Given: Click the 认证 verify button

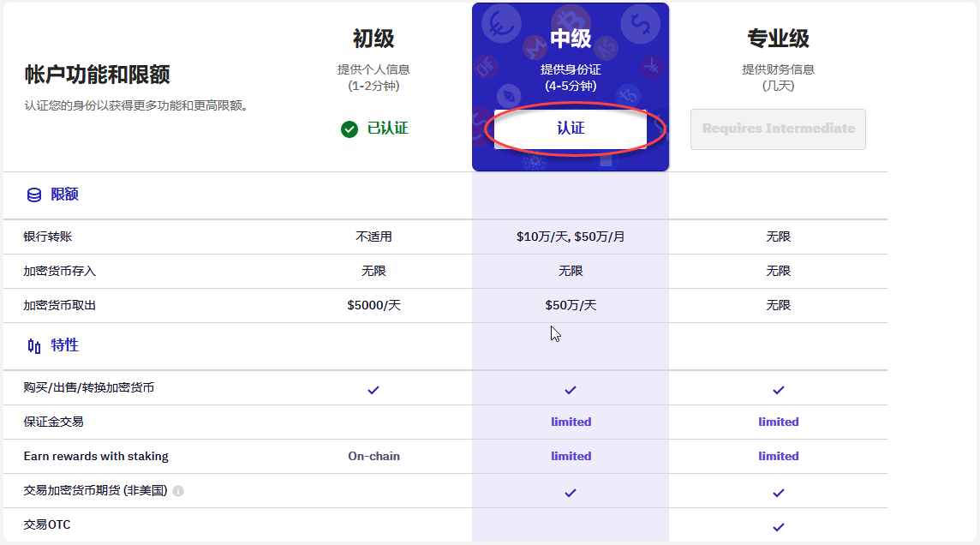Looking at the screenshot, I should point(570,129).
